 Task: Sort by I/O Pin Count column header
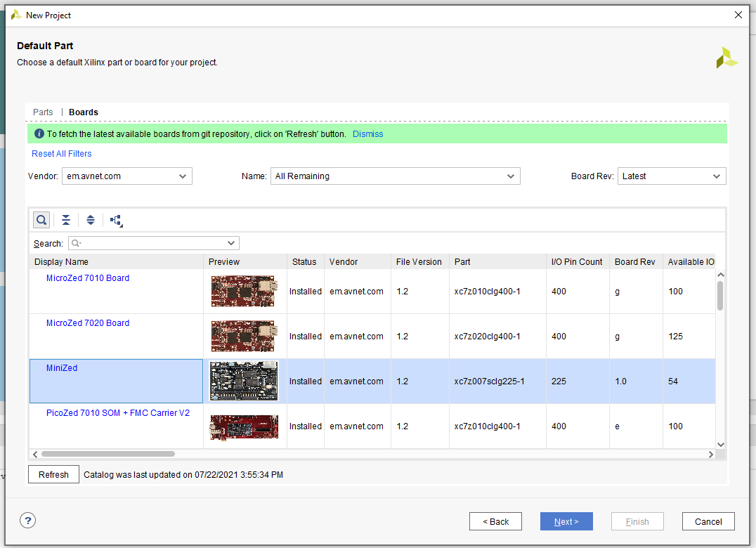coord(578,262)
